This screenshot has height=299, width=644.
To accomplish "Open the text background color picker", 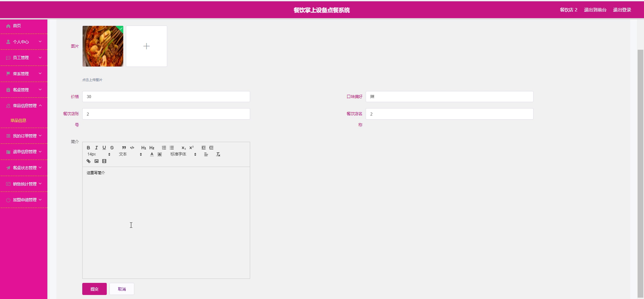I will [159, 155].
